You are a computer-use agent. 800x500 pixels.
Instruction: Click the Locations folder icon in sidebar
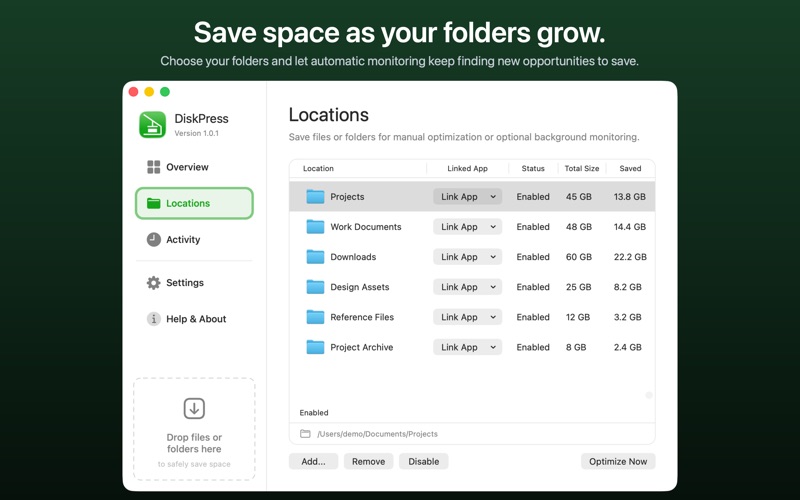[154, 203]
